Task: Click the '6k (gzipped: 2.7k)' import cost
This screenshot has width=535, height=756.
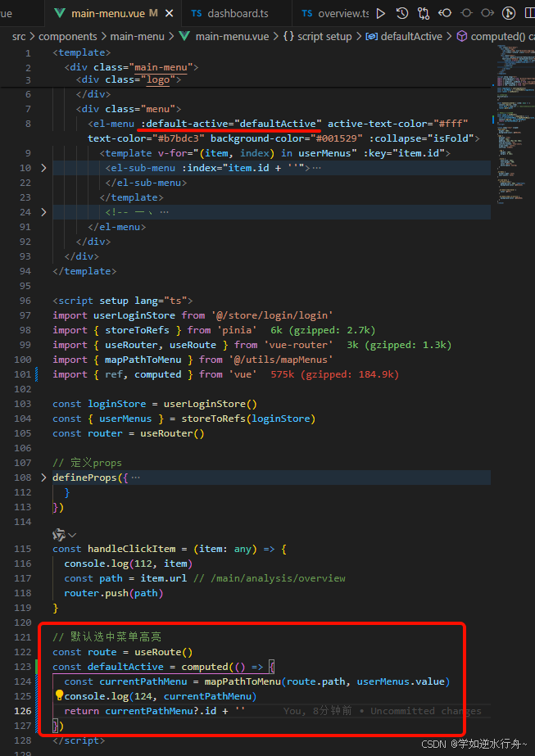Action: tap(323, 330)
